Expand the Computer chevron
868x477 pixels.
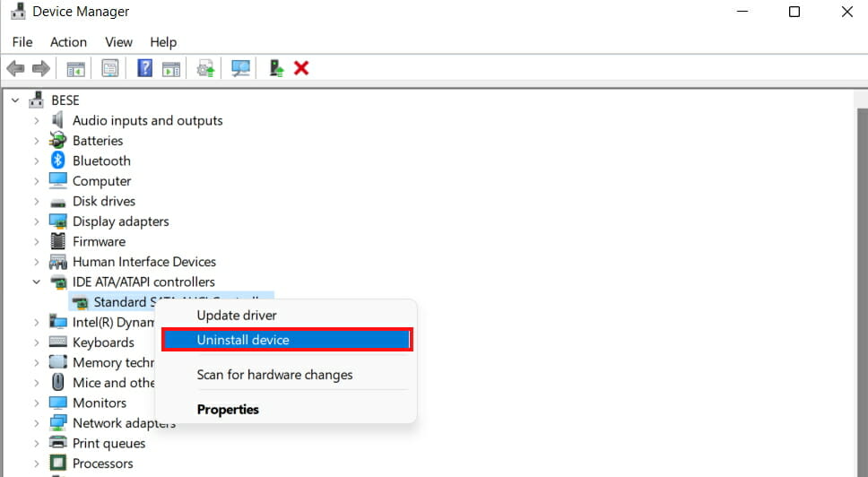pos(37,181)
